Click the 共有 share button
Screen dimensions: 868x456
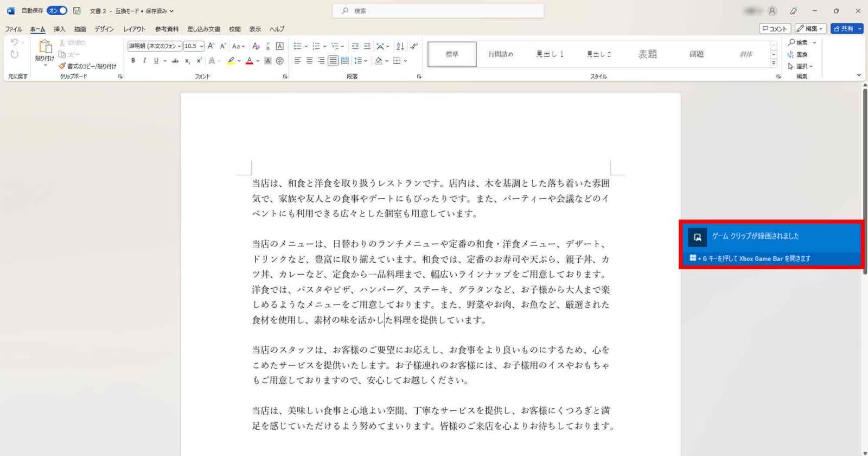(x=847, y=28)
